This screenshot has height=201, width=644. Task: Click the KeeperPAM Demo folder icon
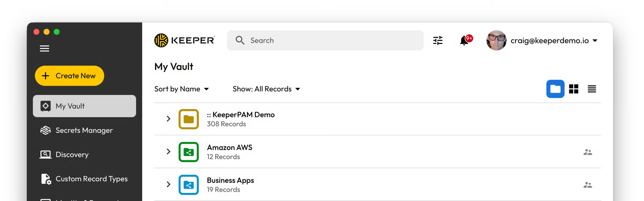point(189,119)
